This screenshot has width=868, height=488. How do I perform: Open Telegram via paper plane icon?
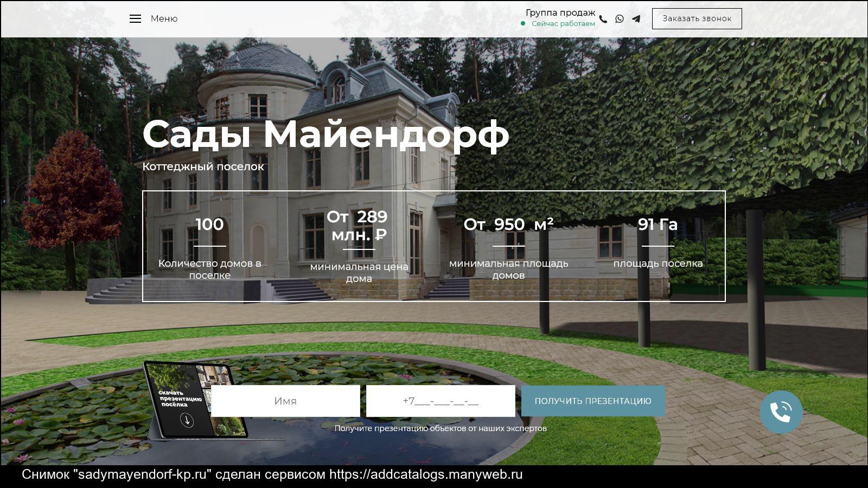[636, 19]
